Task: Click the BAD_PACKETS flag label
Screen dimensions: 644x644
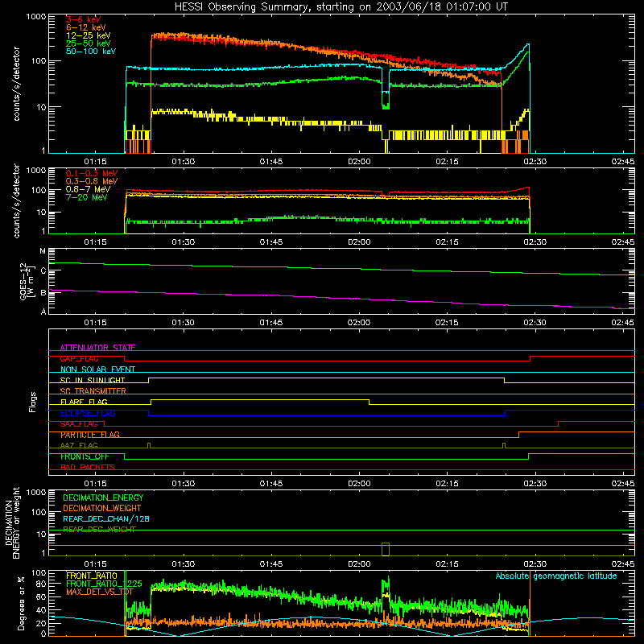Action: click(x=88, y=468)
